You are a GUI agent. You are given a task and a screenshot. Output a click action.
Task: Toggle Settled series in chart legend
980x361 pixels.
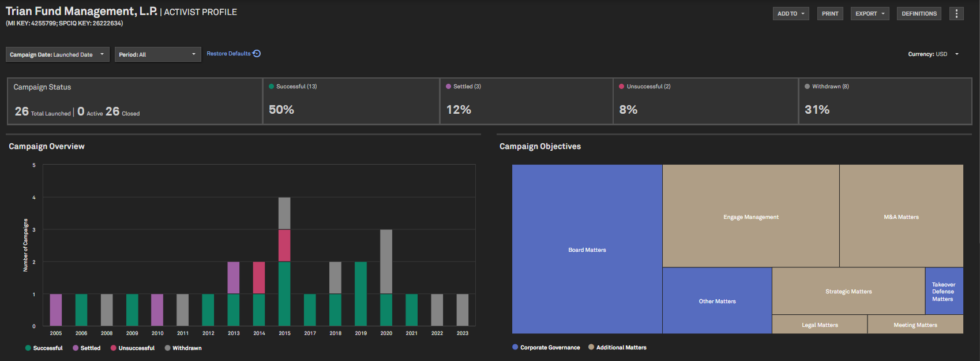coord(86,348)
